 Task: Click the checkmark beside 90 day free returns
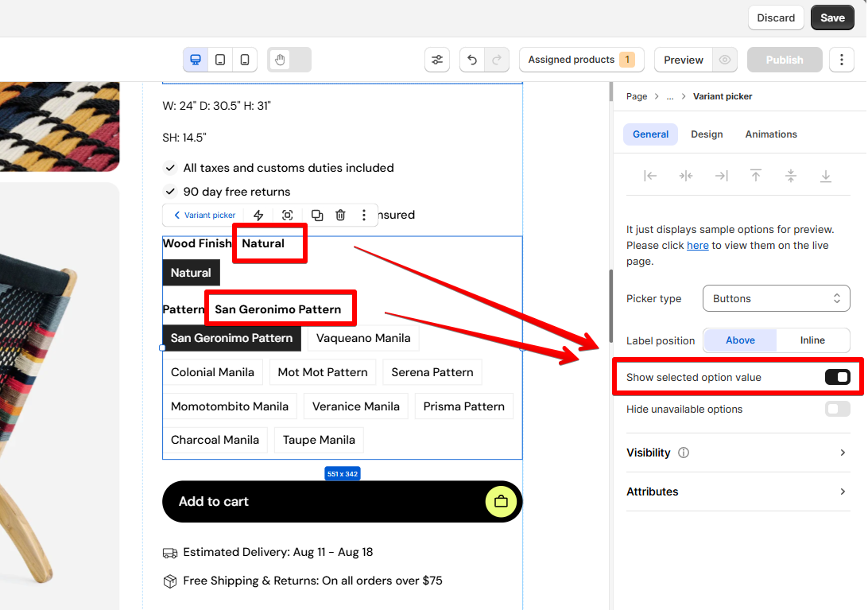coord(170,192)
